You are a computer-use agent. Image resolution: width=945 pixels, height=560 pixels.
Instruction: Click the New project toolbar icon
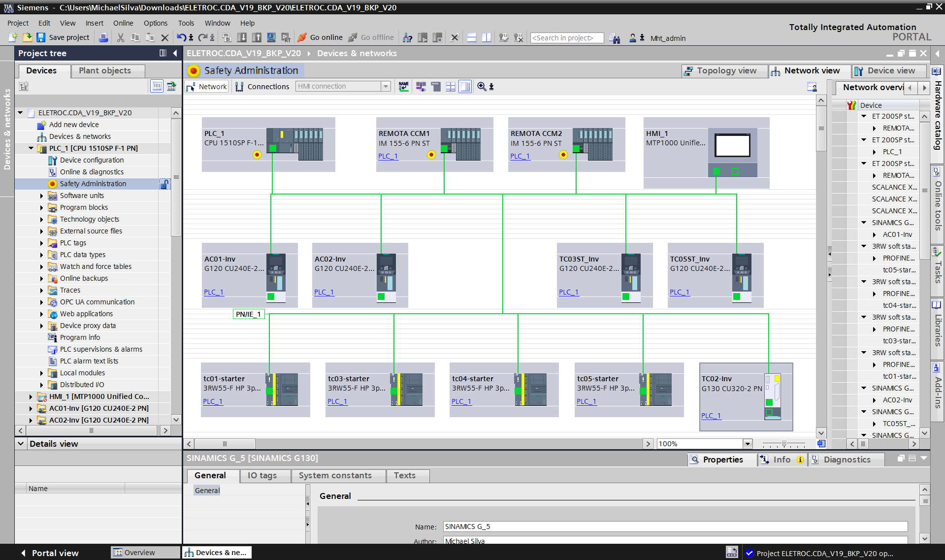pyautogui.click(x=13, y=37)
